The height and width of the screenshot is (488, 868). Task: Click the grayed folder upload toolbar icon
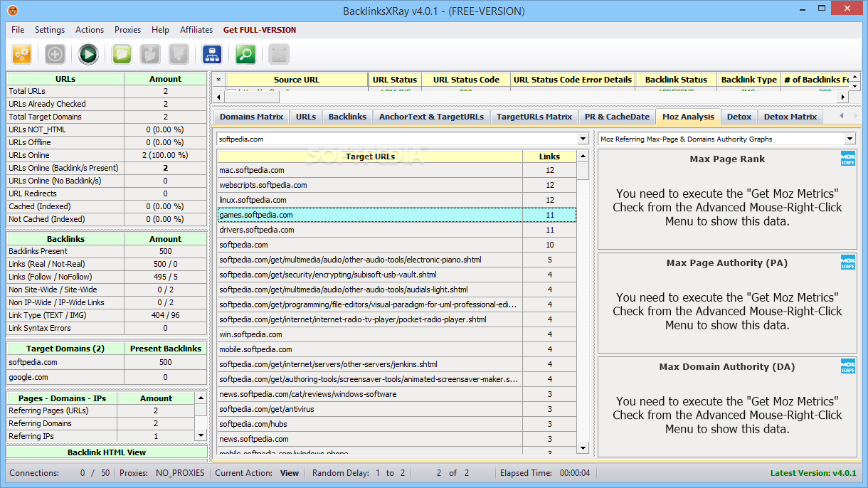click(150, 54)
